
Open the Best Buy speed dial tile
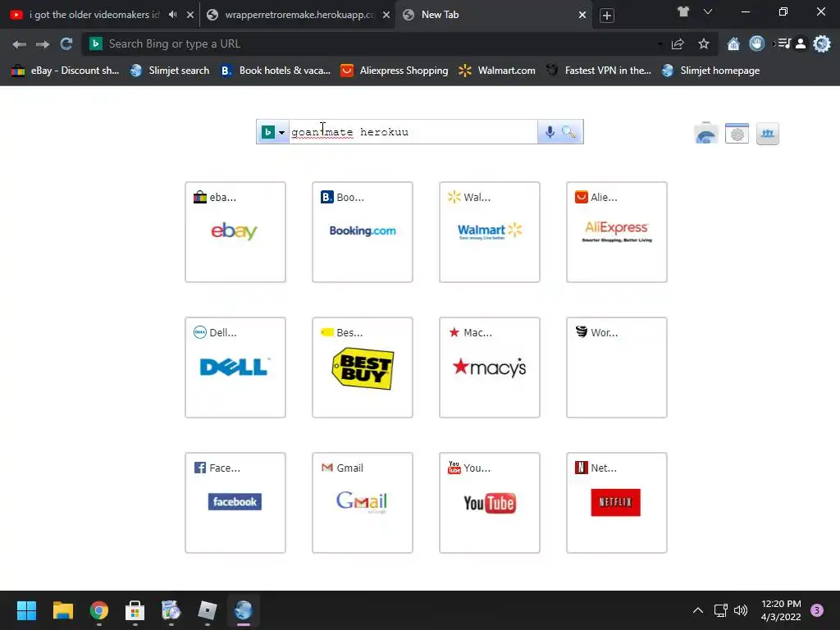point(363,367)
